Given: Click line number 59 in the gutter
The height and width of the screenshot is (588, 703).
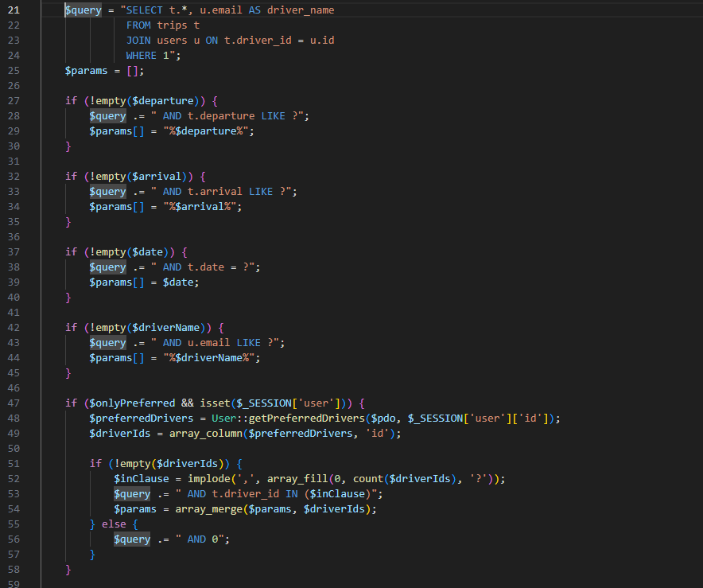Looking at the screenshot, I should 14,584.
